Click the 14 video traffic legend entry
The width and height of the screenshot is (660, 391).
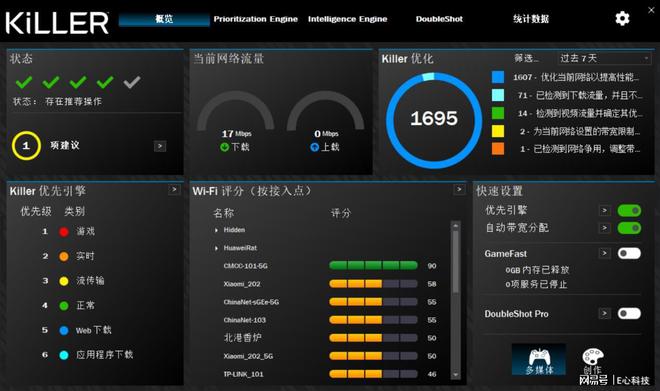[x=580, y=114]
